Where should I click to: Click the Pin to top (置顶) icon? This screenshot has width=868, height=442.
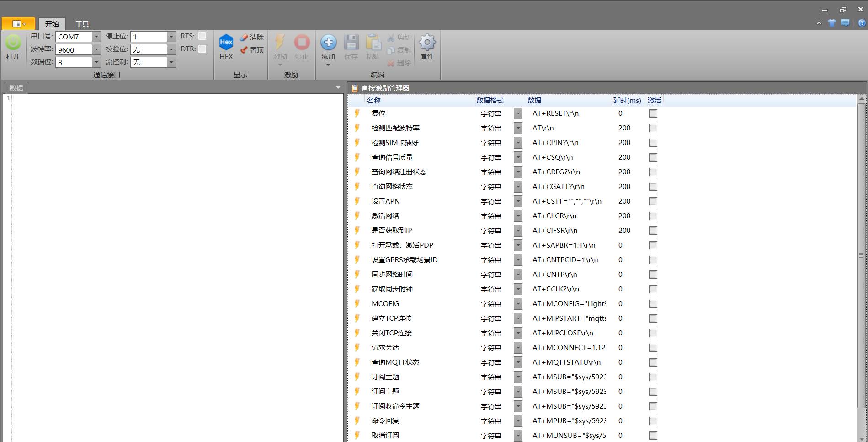point(244,50)
